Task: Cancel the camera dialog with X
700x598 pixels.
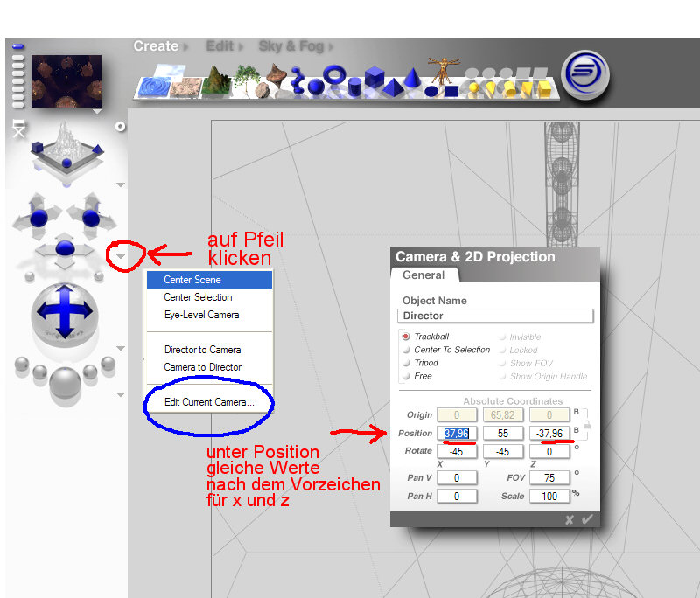Action: [570, 519]
